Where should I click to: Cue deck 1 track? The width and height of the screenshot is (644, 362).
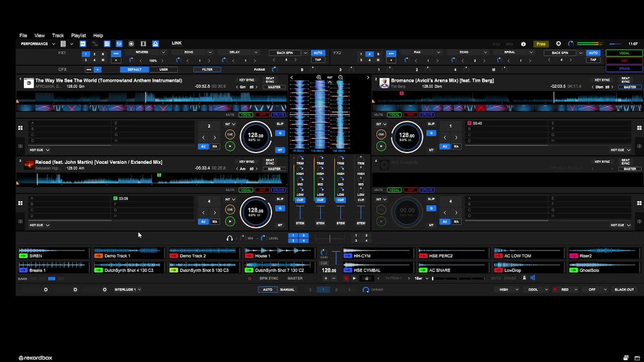click(x=230, y=134)
